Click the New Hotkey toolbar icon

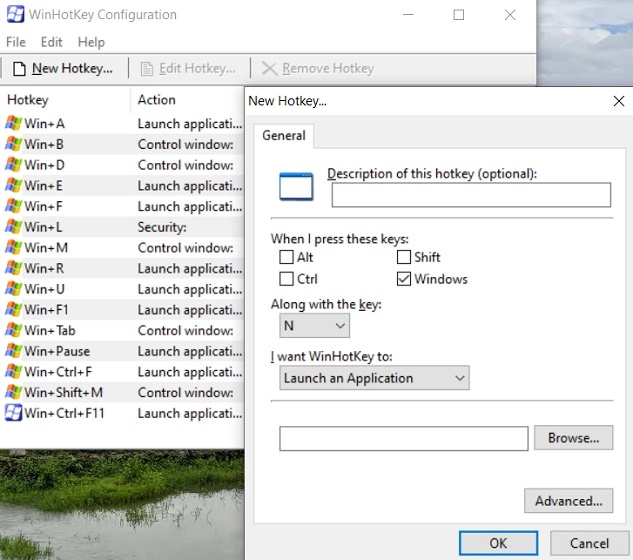(x=19, y=69)
